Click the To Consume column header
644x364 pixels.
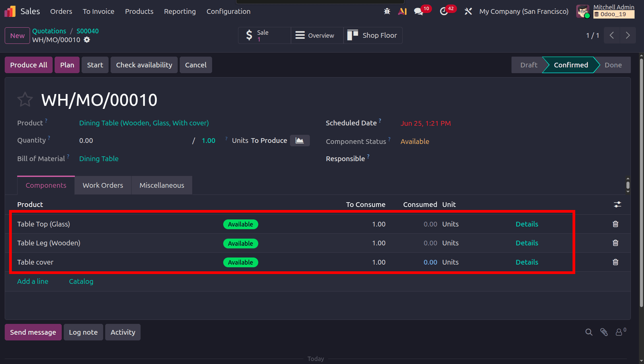365,205
